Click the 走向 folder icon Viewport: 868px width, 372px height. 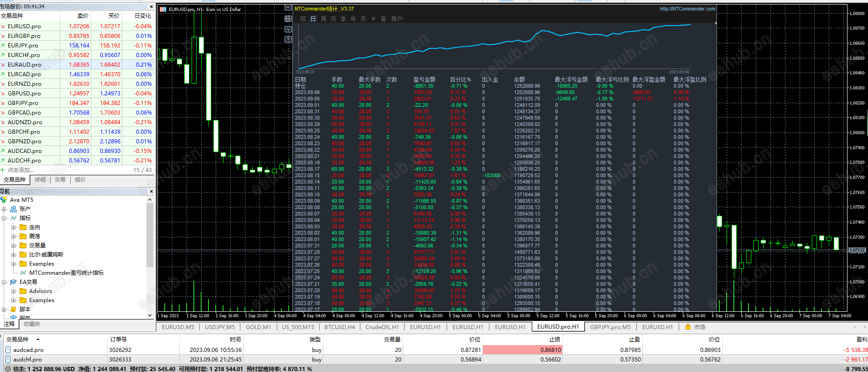tap(23, 227)
